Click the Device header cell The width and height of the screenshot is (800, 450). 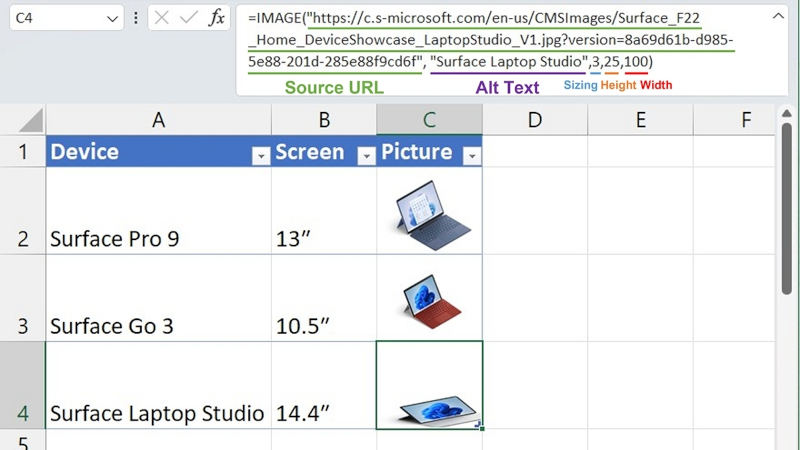pos(159,152)
